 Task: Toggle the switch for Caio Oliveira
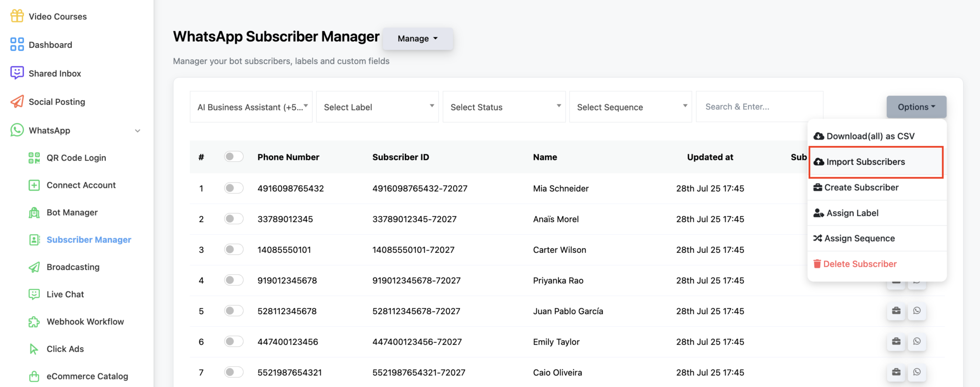[234, 372]
